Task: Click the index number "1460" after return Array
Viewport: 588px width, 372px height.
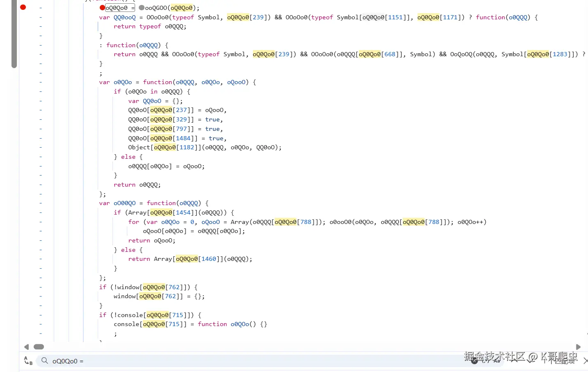Action: coord(209,259)
